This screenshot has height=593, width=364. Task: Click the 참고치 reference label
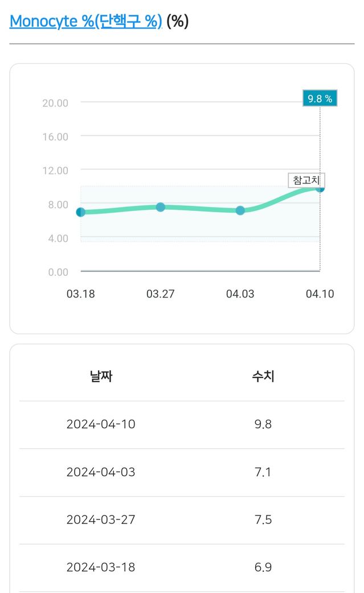click(x=306, y=180)
